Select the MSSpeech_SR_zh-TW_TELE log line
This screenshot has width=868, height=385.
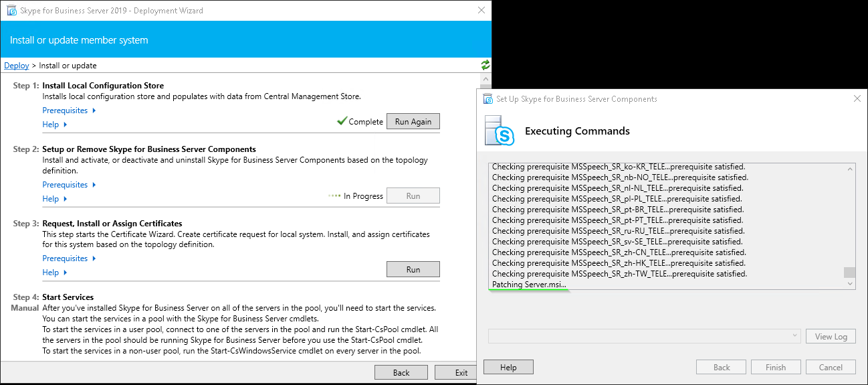619,274
